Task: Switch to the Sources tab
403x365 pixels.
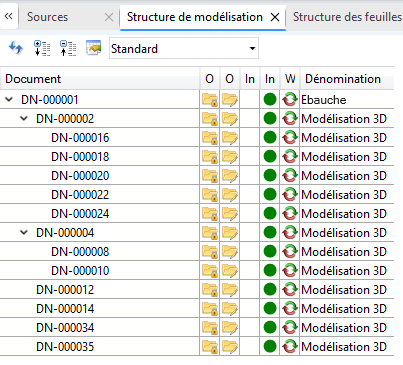Action: (47, 17)
